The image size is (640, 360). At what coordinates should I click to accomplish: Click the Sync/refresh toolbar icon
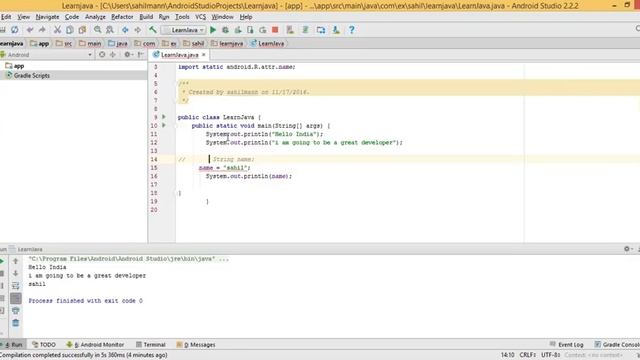pos(15,30)
